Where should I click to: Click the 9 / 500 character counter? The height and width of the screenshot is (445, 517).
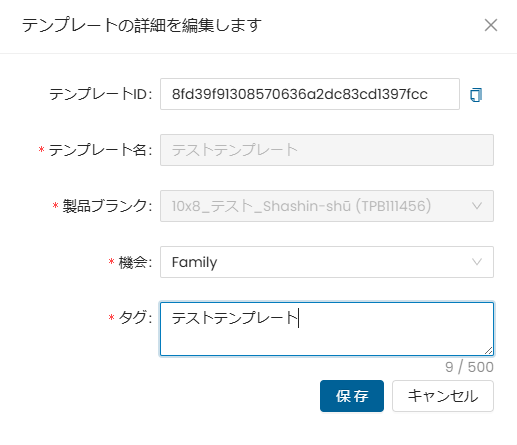[469, 367]
